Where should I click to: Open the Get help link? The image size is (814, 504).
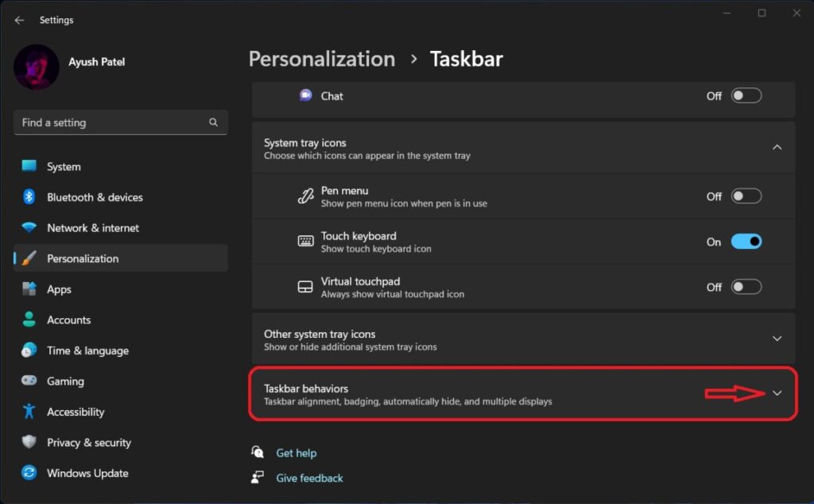coord(296,453)
